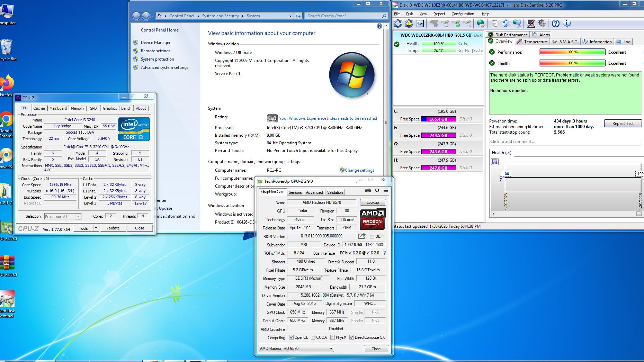Click the C: drive free space bar
Viewport: 644px width, 362px height.
pos(438,119)
